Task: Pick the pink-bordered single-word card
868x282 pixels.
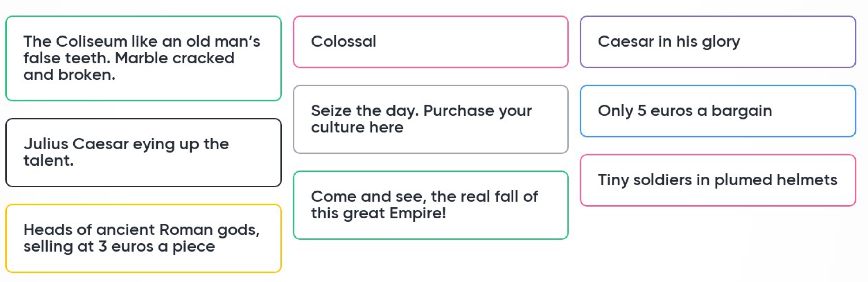Action: click(430, 42)
